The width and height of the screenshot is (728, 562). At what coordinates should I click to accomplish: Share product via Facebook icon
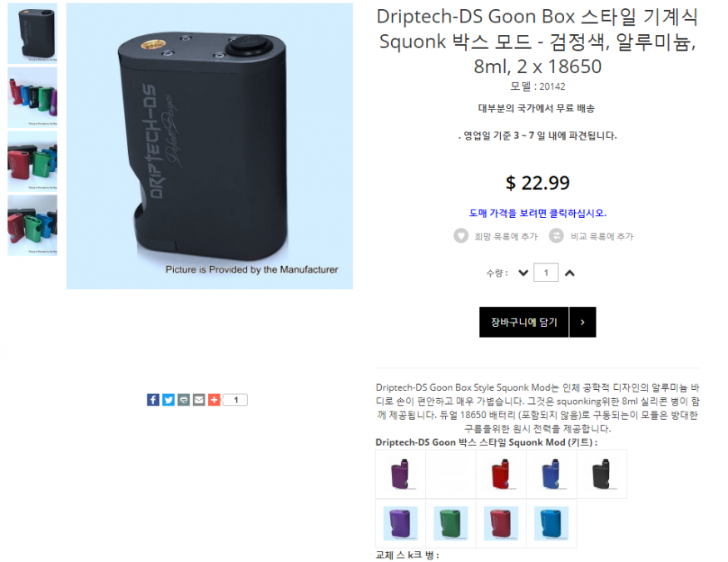click(x=153, y=400)
